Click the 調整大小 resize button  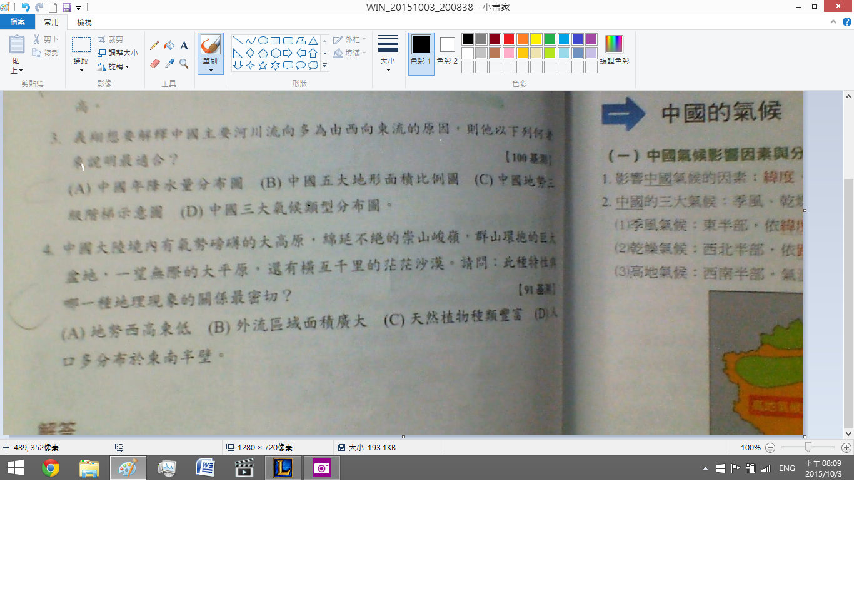[x=118, y=53]
